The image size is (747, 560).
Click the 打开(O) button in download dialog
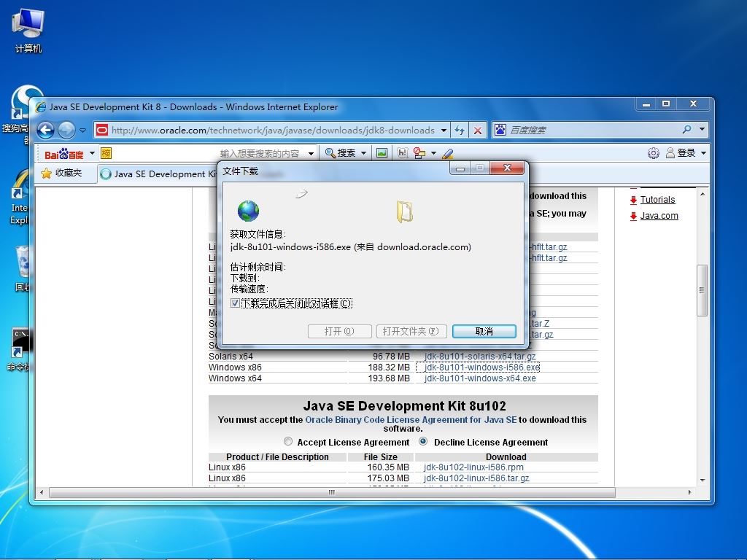(340, 332)
